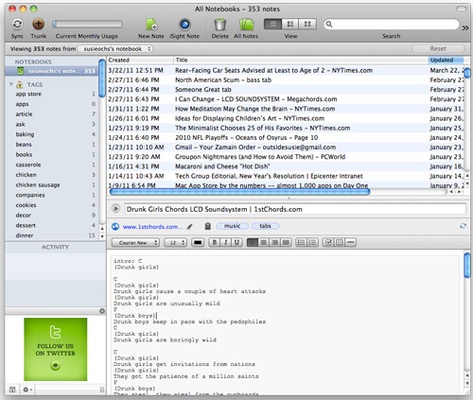Click the music tag

[232, 226]
